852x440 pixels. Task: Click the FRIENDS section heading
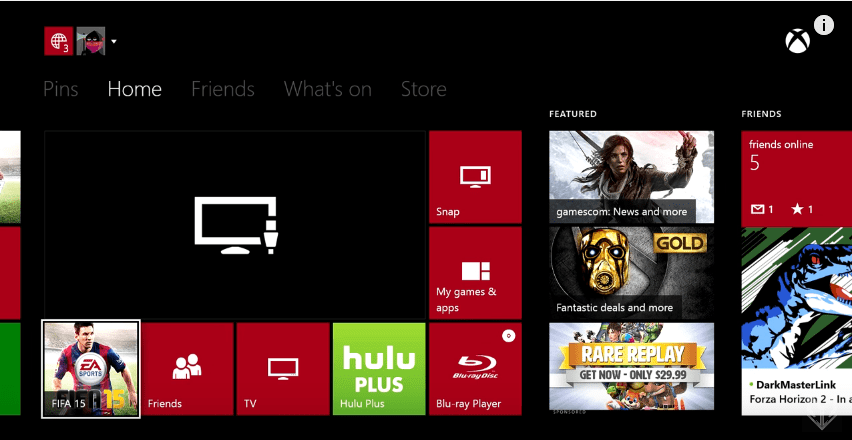click(761, 114)
